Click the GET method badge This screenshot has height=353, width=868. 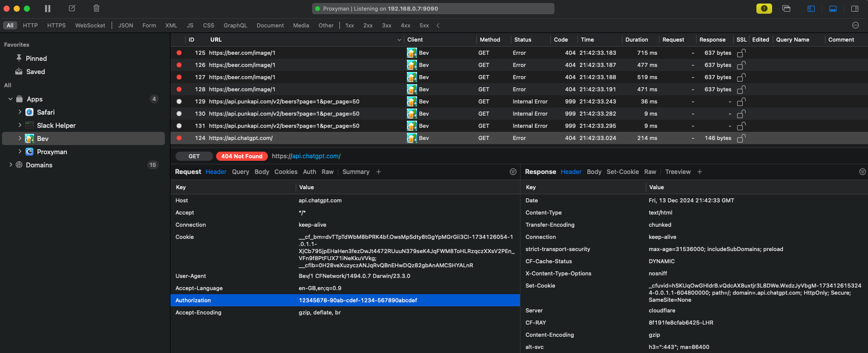(194, 156)
